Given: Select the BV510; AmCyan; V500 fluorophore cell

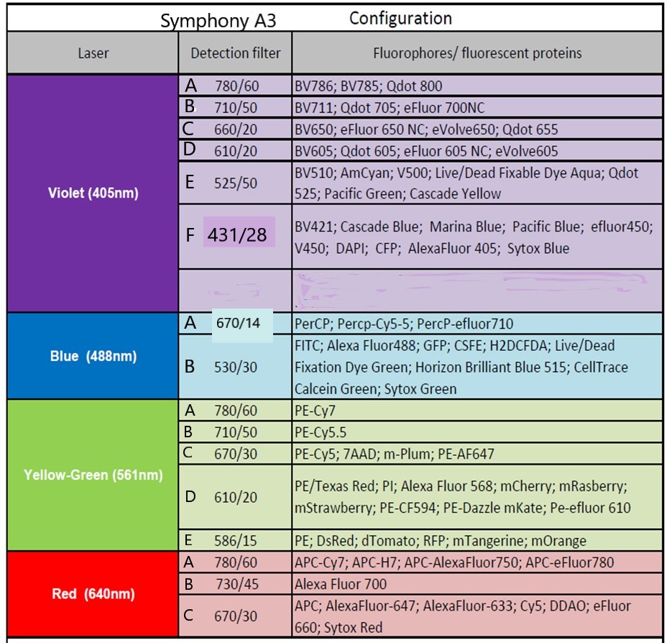Looking at the screenshot, I should [477, 183].
